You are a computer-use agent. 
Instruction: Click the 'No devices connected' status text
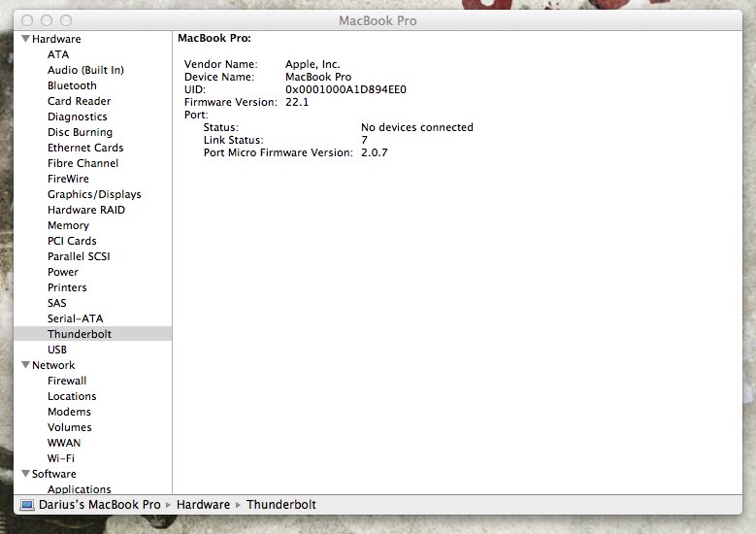417,127
